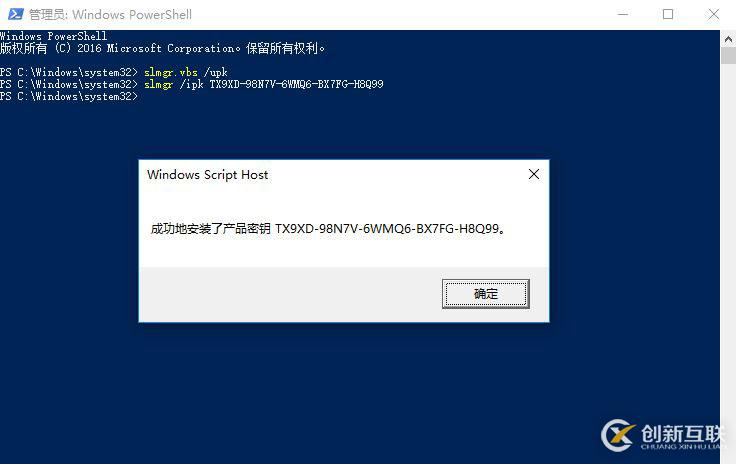The height and width of the screenshot is (464, 736).
Task: Close the administrator PowerShell window
Action: [713, 15]
